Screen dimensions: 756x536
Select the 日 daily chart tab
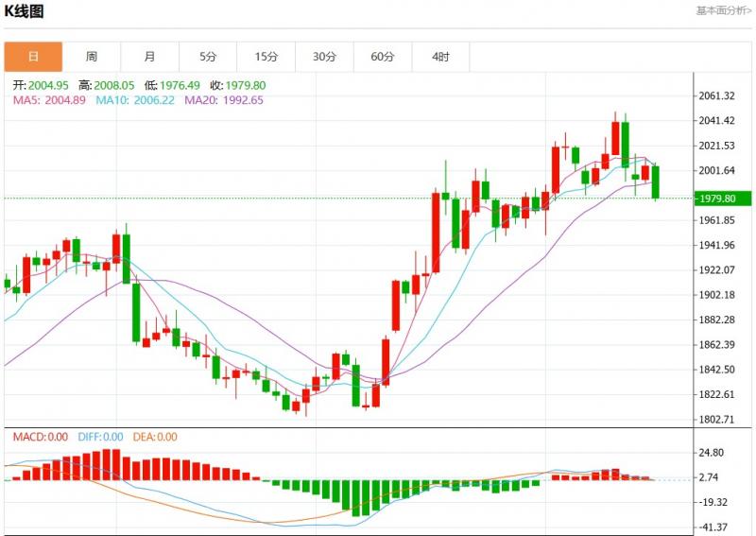(x=33, y=57)
